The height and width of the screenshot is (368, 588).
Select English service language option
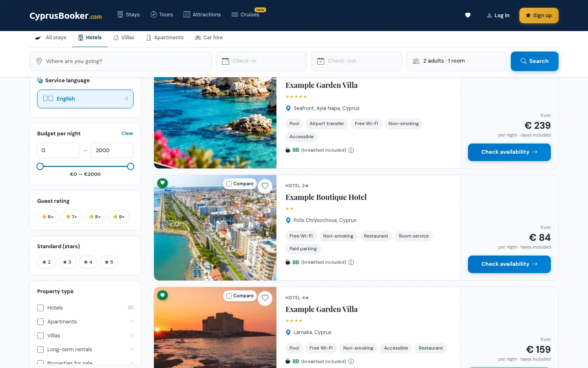[85, 99]
